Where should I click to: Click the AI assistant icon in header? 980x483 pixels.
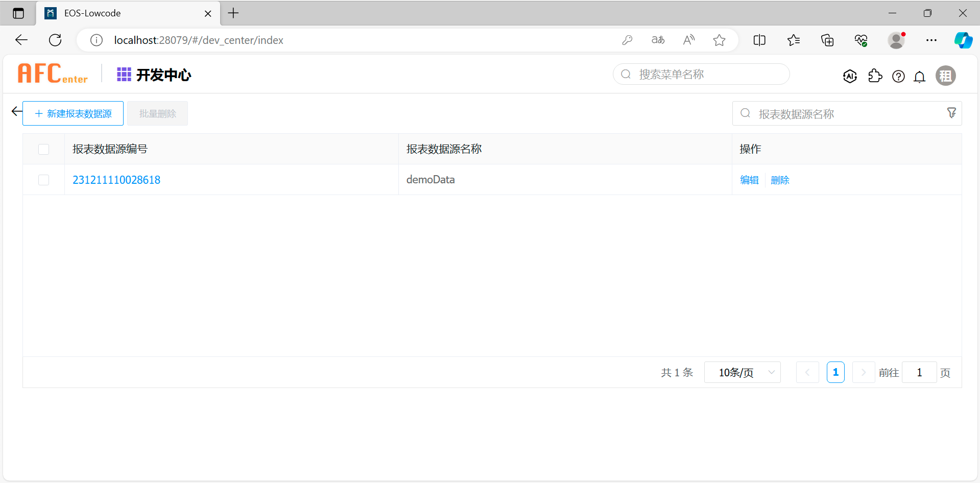click(x=850, y=77)
